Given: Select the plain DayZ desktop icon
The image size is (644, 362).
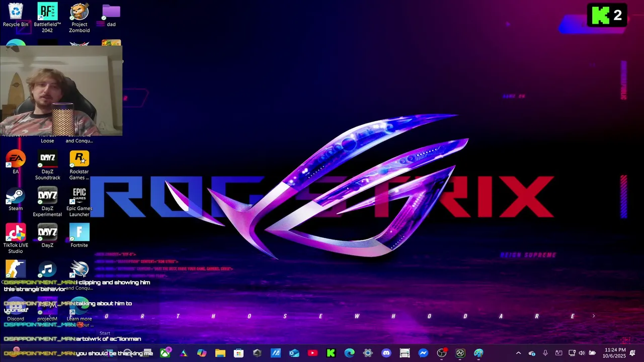Looking at the screenshot, I should coord(47,236).
